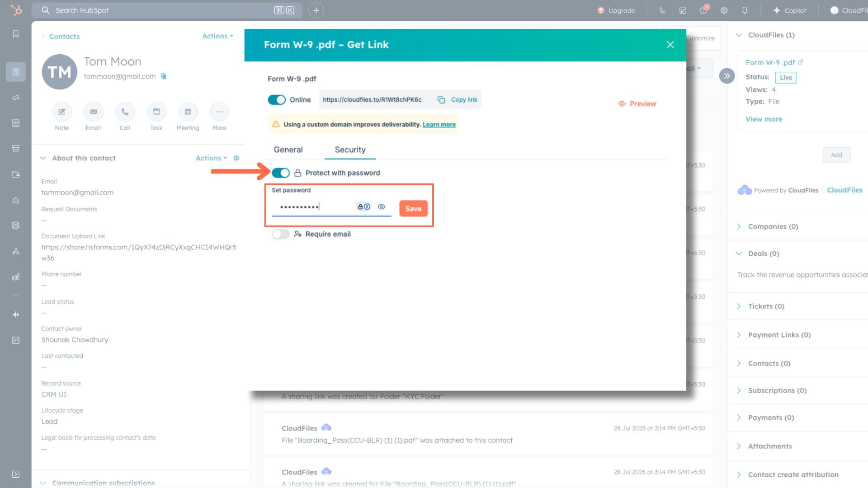Click the Call phone icon
The width and height of the screenshot is (868, 488).
coord(125,112)
